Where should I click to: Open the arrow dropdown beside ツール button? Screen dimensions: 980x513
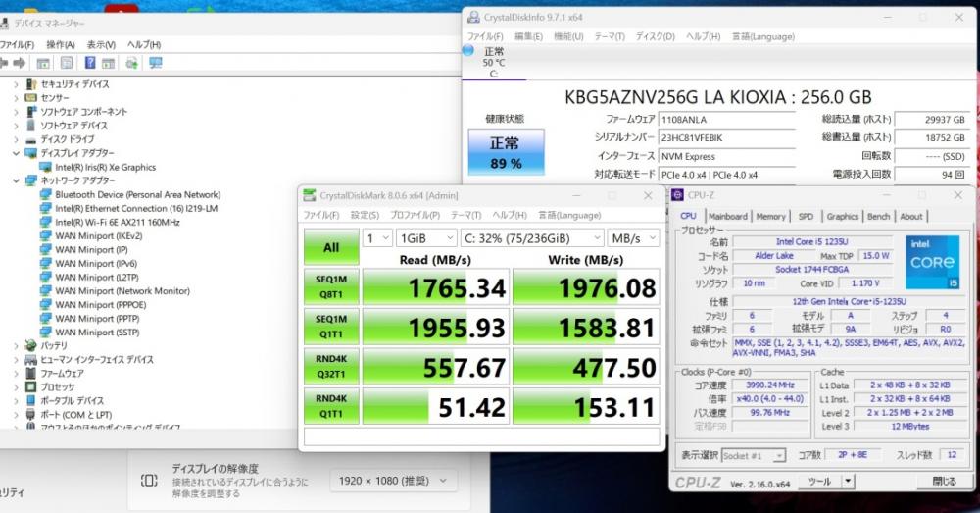(x=848, y=481)
